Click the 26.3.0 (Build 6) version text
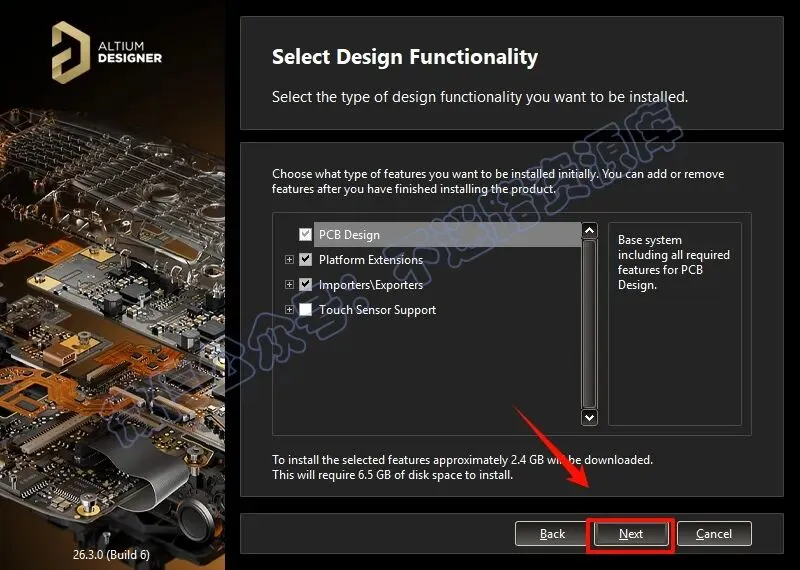This screenshot has height=570, width=800. pos(111,554)
